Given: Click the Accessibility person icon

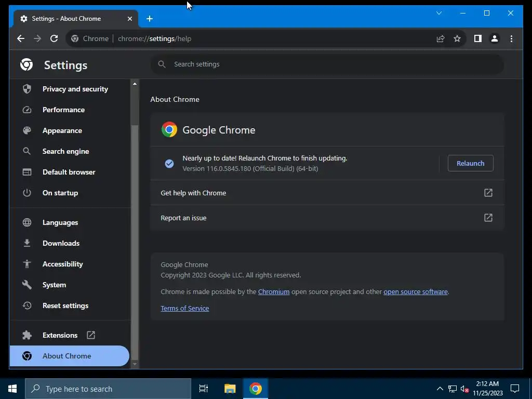Looking at the screenshot, I should click(x=27, y=264).
